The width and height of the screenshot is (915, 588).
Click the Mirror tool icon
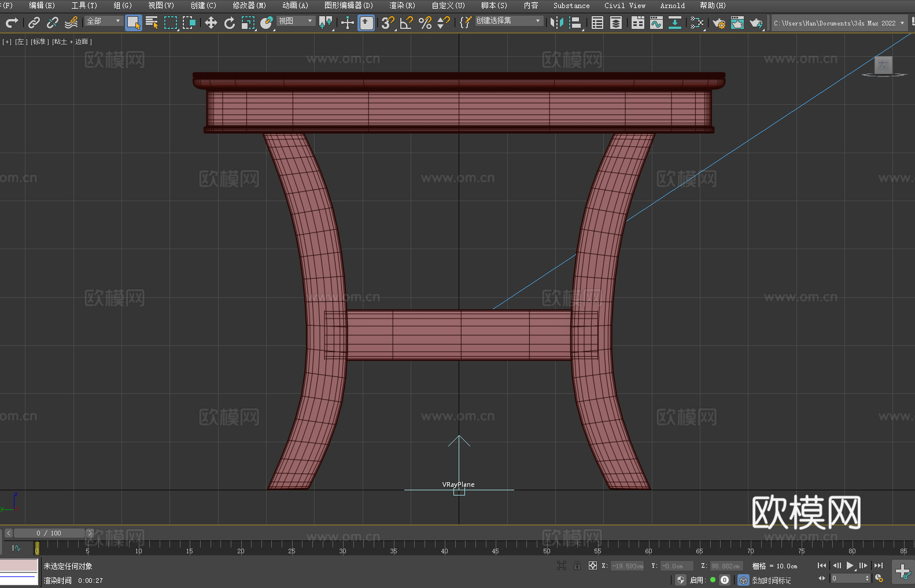coord(557,23)
